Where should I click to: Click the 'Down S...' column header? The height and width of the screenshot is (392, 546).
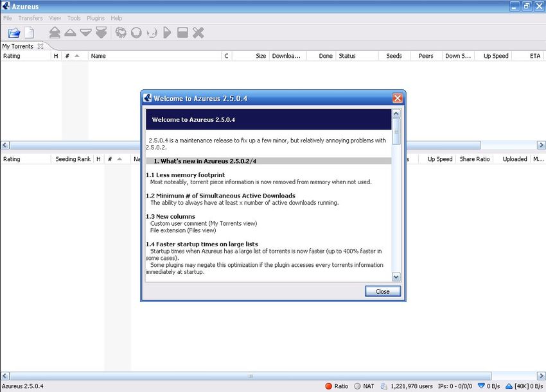[458, 56]
